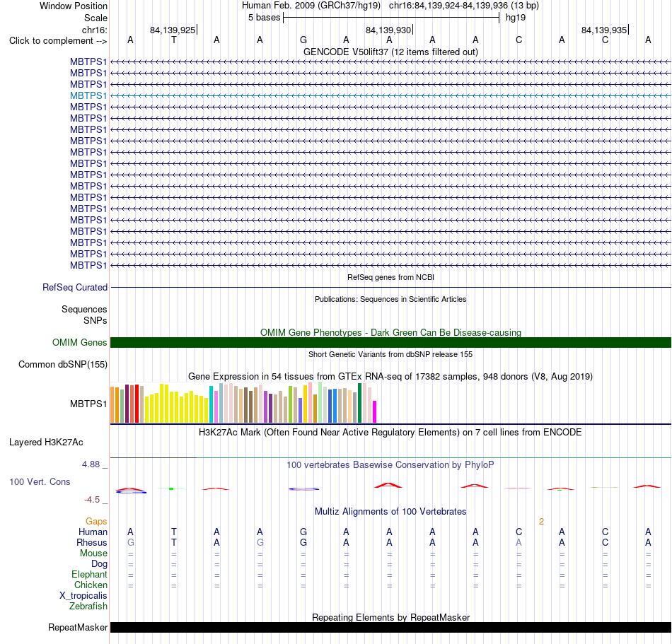Click the dark green bar in the GTEx chart
The height and width of the screenshot is (644, 672).
[359, 404]
